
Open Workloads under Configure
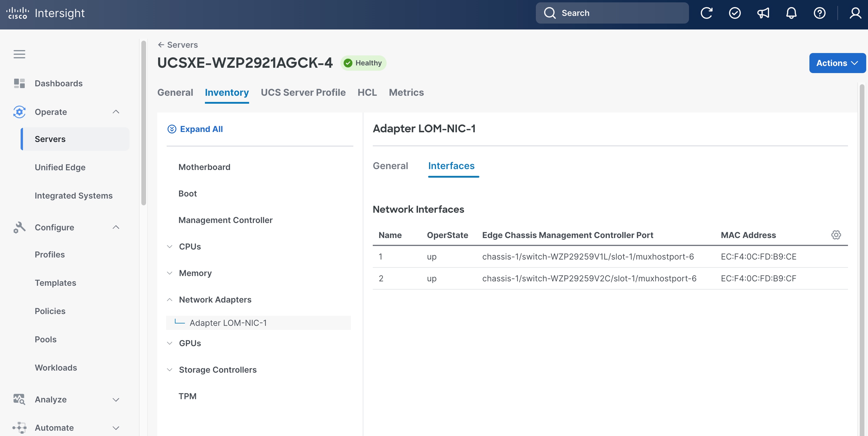pyautogui.click(x=56, y=368)
